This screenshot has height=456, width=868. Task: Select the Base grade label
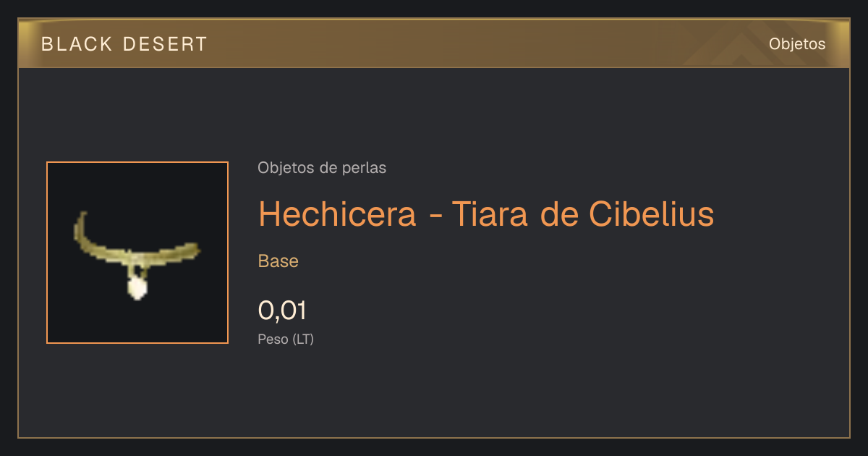click(278, 261)
